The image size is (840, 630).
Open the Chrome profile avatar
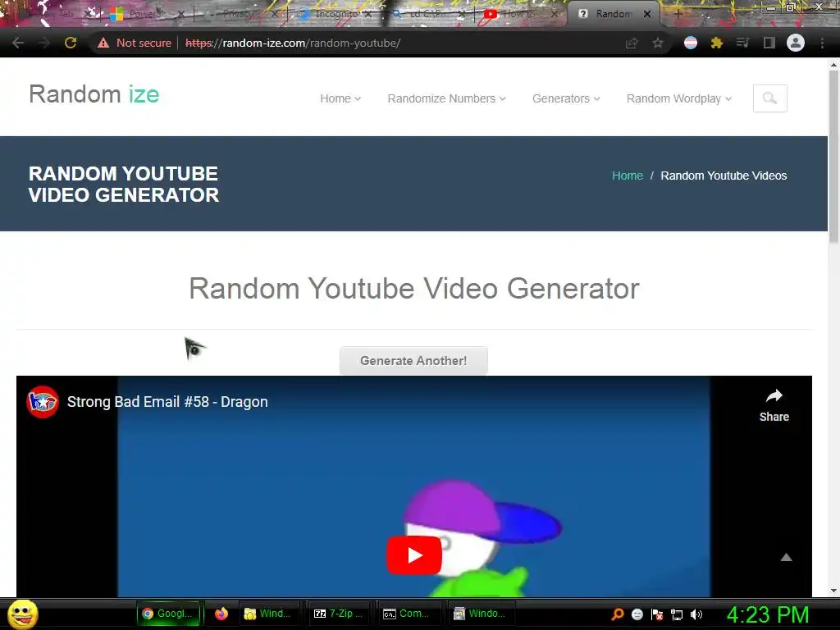tap(796, 43)
